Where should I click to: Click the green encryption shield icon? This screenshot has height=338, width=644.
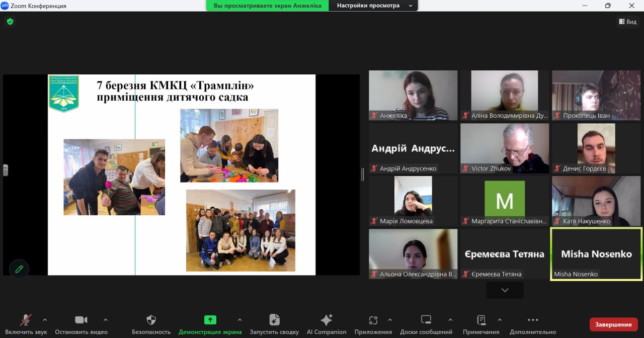click(10, 22)
